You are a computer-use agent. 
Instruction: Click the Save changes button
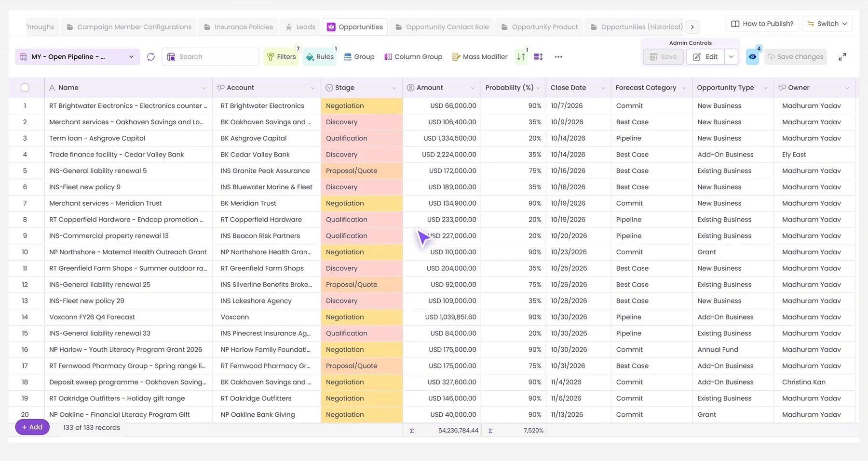(x=795, y=57)
